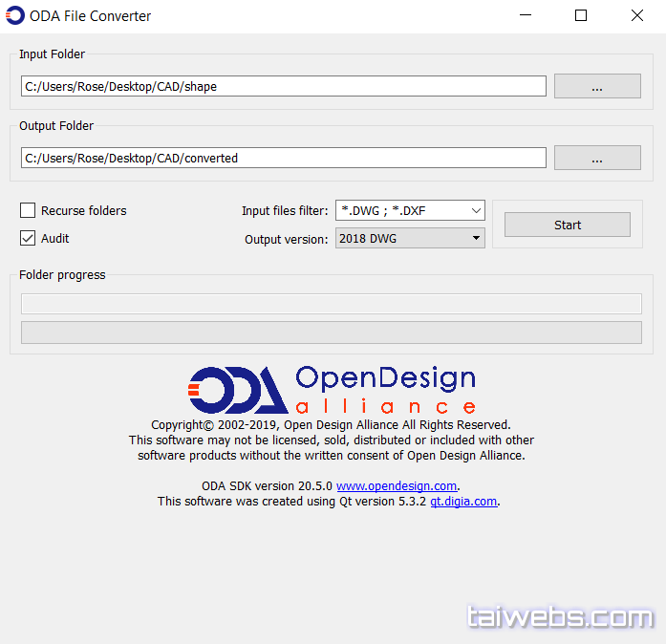Close the ODA File Converter window
The height and width of the screenshot is (644, 666).
click(x=636, y=16)
